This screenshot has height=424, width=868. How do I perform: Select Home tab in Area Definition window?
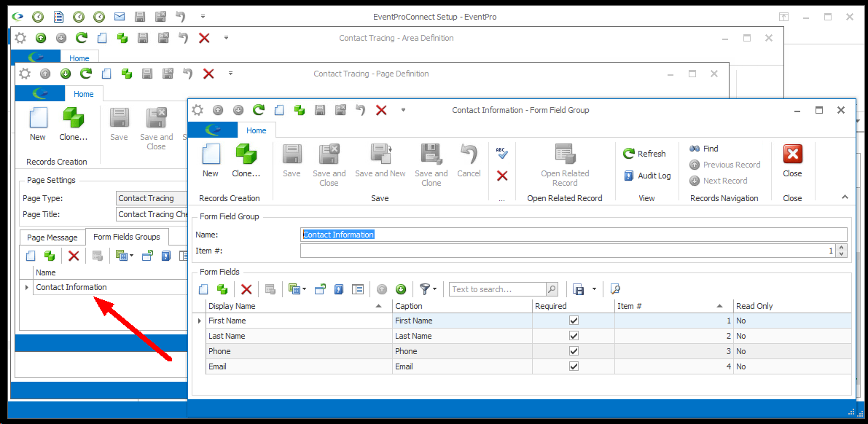point(79,58)
